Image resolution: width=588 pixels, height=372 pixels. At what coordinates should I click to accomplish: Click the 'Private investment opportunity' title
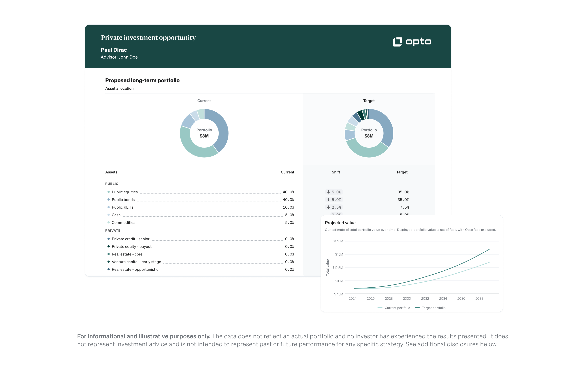point(148,38)
